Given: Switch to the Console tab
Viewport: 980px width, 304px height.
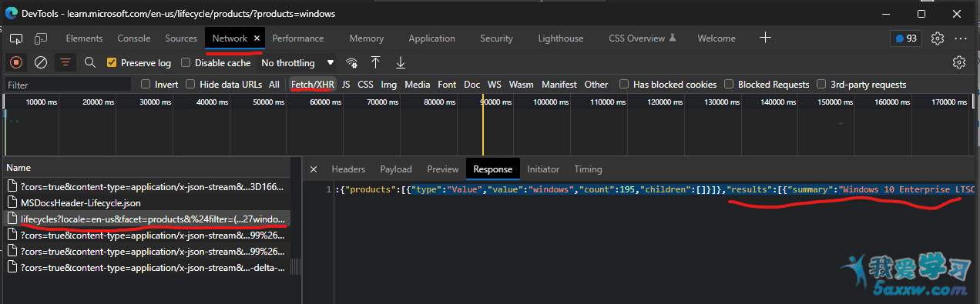Looking at the screenshot, I should click(x=134, y=38).
